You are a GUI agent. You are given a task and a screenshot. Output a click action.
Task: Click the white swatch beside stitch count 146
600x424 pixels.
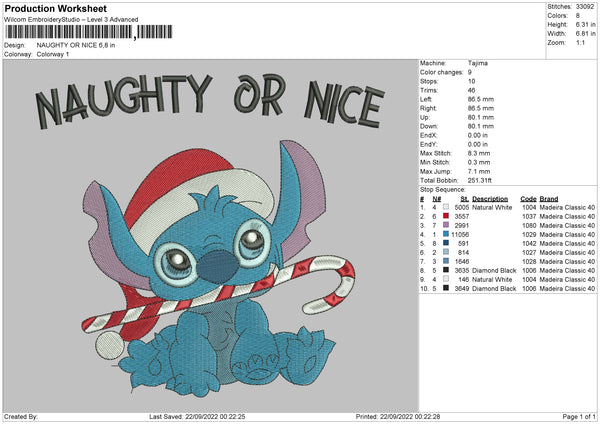point(446,279)
